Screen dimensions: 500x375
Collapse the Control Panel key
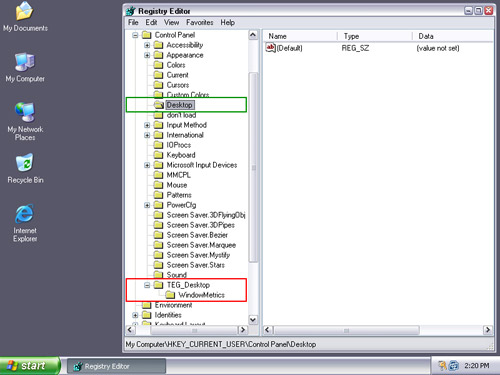[135, 35]
